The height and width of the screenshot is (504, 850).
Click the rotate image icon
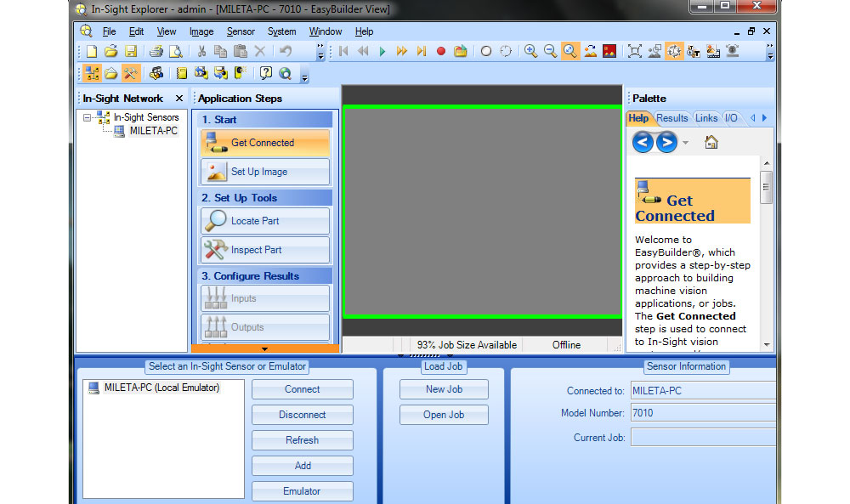[x=590, y=52]
